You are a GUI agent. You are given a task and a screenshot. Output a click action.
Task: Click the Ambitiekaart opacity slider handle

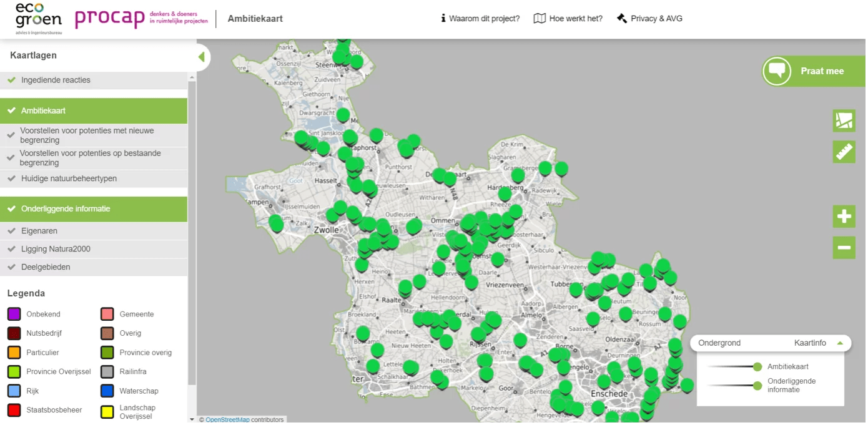coord(757,367)
